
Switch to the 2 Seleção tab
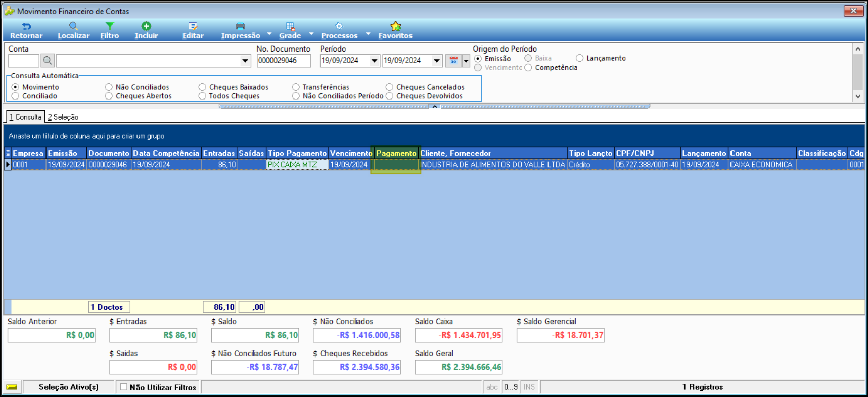pos(63,117)
